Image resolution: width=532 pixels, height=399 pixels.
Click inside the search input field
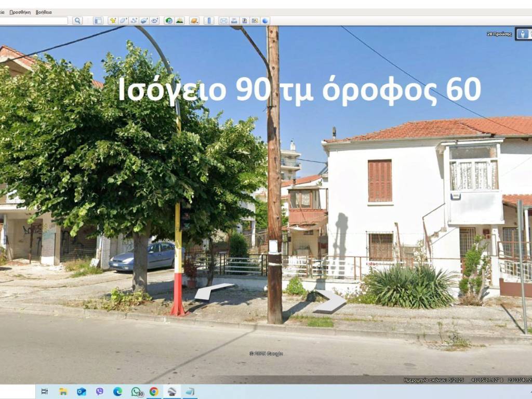tap(34, 21)
